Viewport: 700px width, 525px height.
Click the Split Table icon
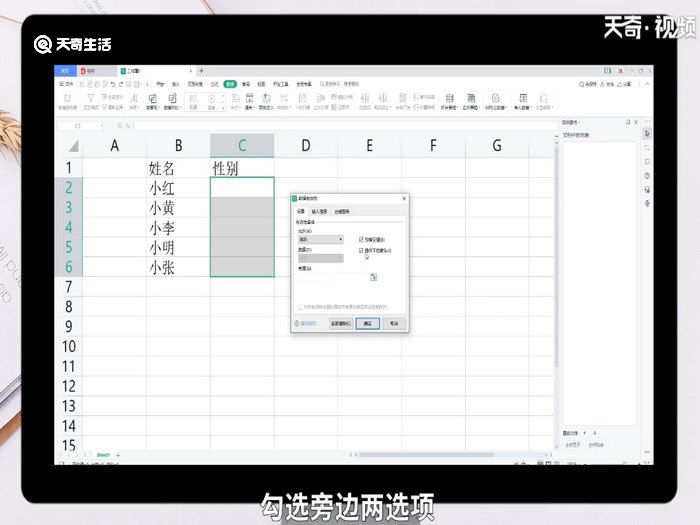coord(450,98)
